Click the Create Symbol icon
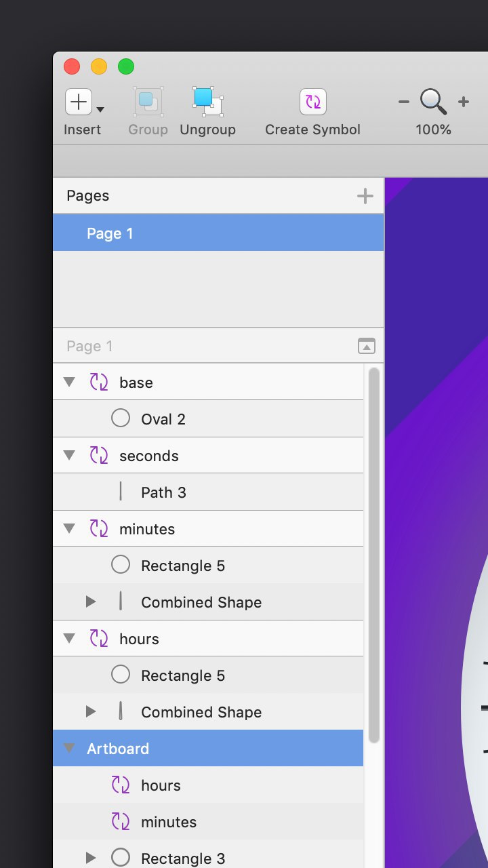Screen dimensions: 488x868 tap(313, 102)
